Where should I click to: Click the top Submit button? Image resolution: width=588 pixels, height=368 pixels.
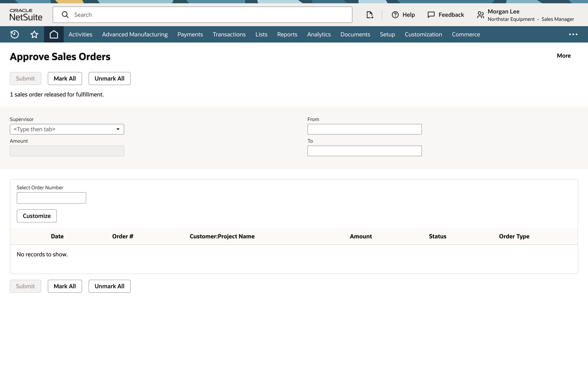point(26,79)
